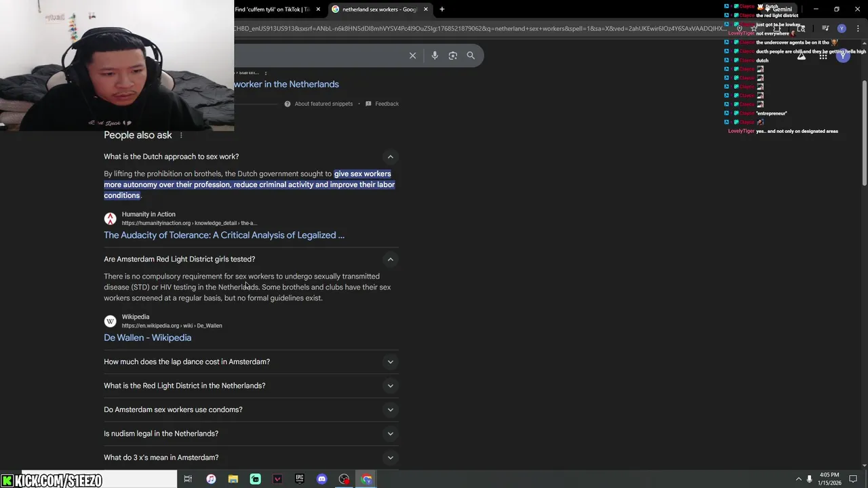Open People also ask options menu
868x488 pixels.
click(x=181, y=136)
